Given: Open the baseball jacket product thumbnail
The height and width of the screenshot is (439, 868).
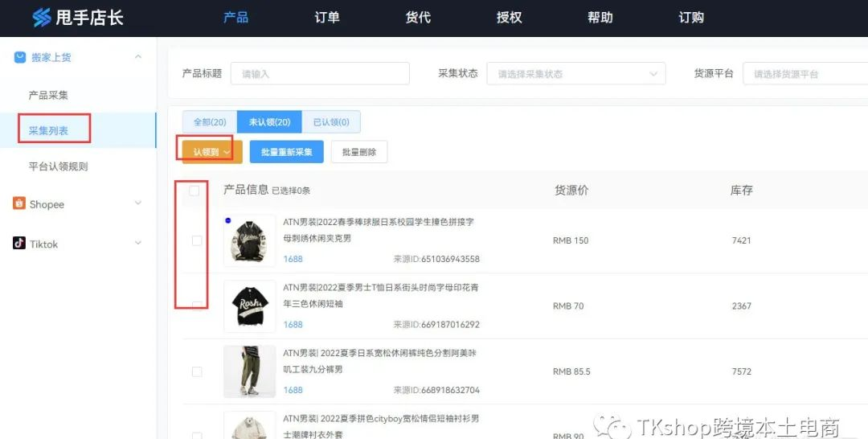Looking at the screenshot, I should pos(250,241).
